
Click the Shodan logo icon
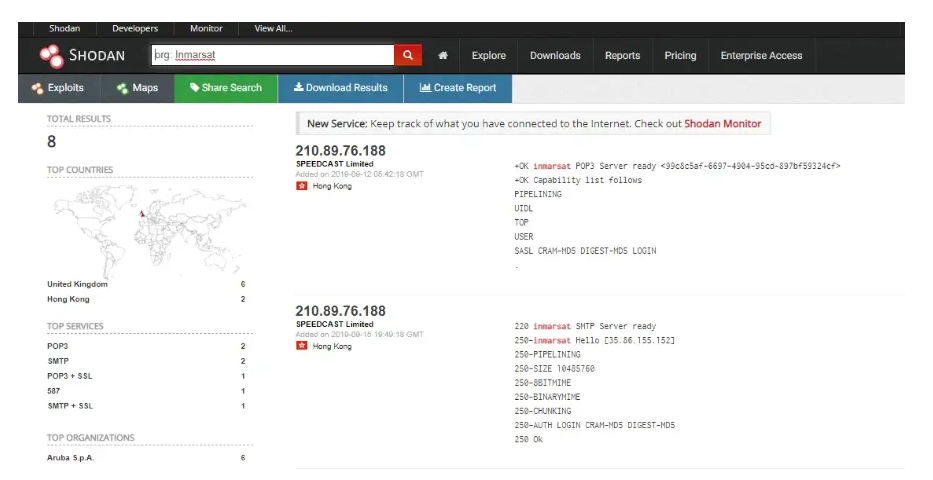[x=51, y=56]
